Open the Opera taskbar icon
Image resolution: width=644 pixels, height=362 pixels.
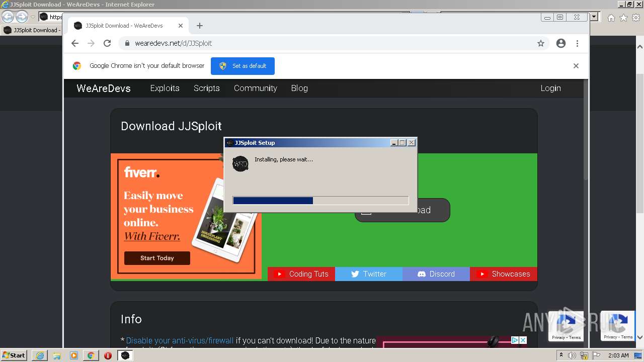pyautogui.click(x=108, y=355)
